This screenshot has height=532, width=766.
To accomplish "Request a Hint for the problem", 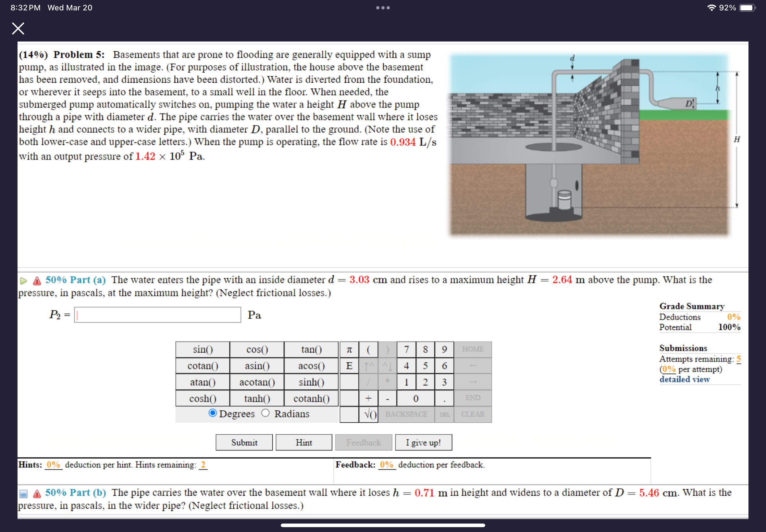I will click(x=303, y=442).
